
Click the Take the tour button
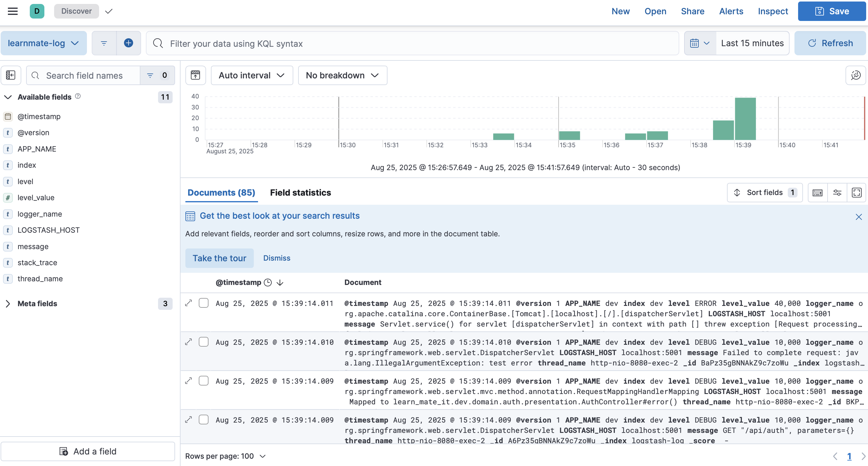(219, 258)
